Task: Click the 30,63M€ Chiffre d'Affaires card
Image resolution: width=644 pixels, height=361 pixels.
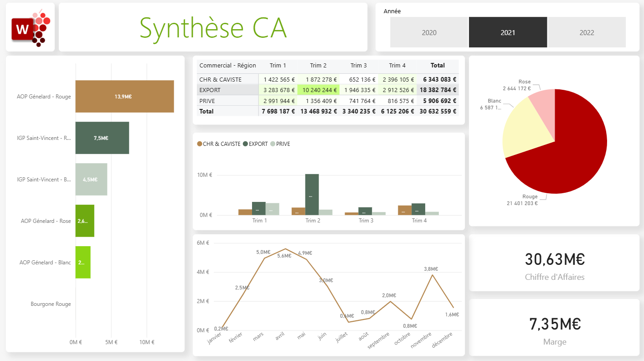Action: 554,263
